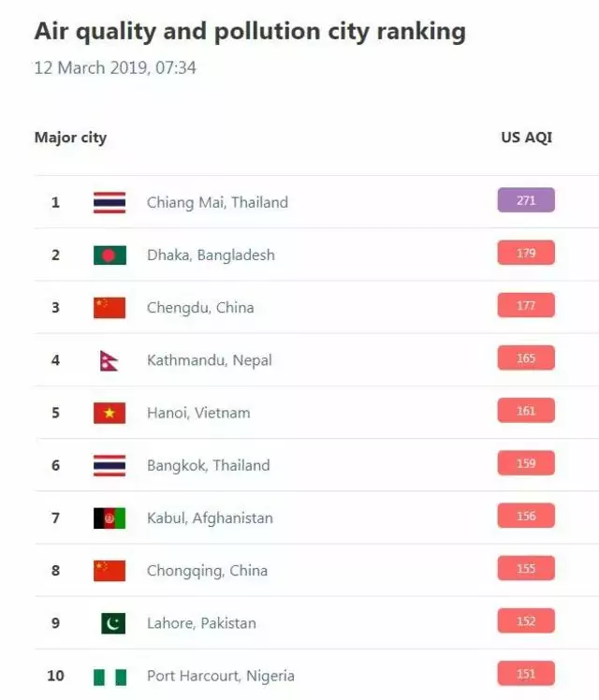Click the Major city column header
The image size is (599, 700).
pyautogui.click(x=70, y=138)
